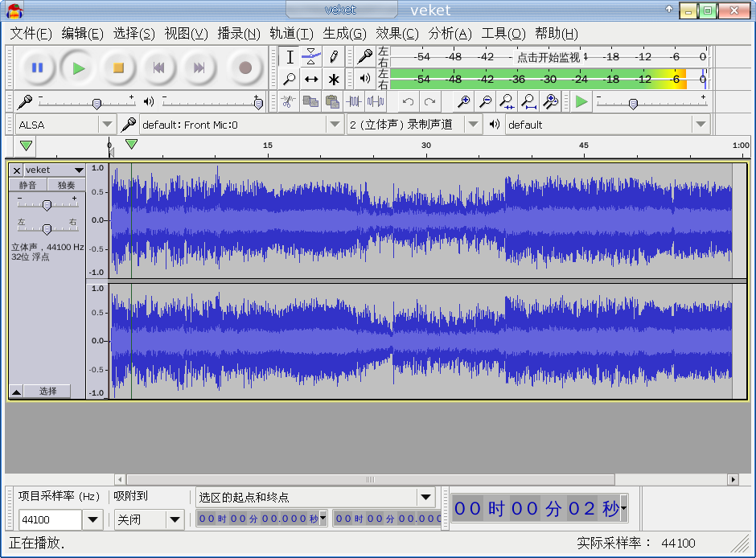Click the Zoom In icon
Image resolution: width=756 pixels, height=558 pixels.
coord(463,101)
